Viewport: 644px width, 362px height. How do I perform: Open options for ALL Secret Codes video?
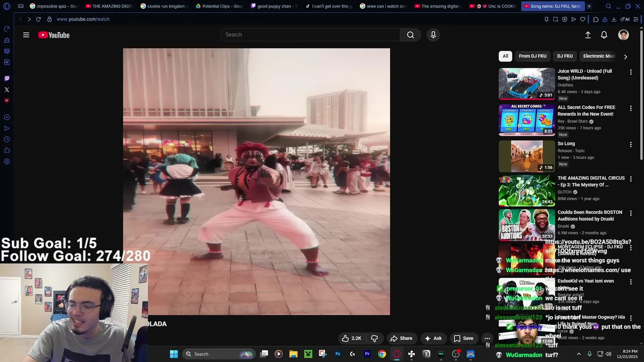630,108
